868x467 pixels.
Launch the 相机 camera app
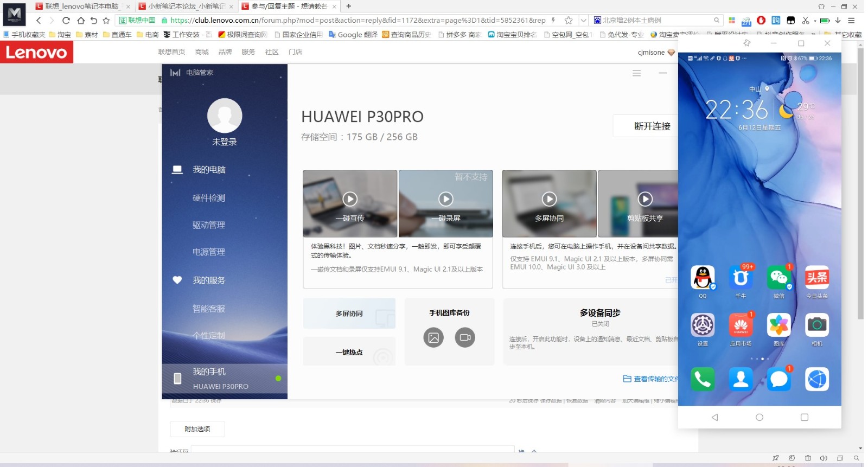click(817, 325)
